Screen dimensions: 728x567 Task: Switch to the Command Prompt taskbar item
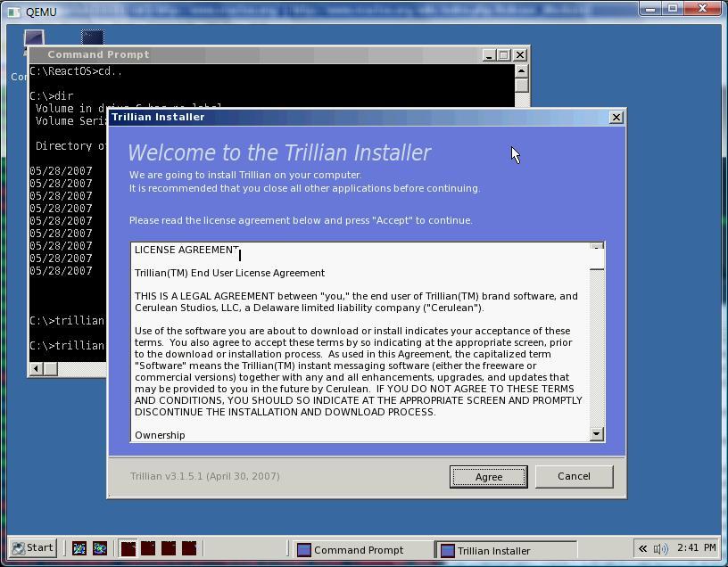(360, 550)
